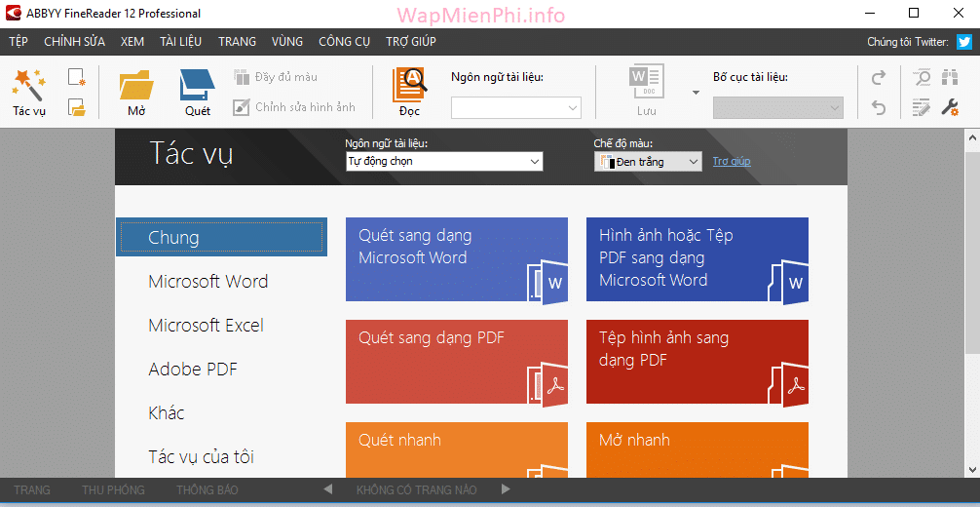Select the Microsoft Excel task category

pos(207,326)
